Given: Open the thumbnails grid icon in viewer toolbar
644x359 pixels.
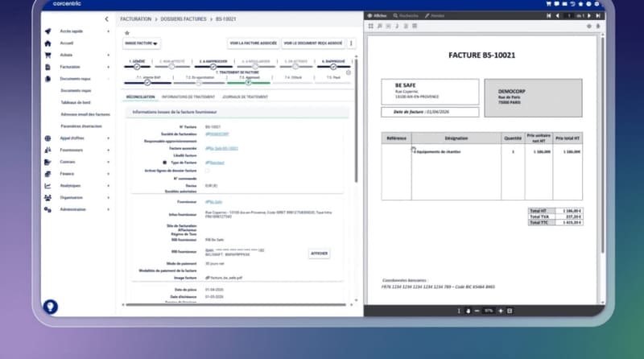Looking at the screenshot, I should coord(371,26).
